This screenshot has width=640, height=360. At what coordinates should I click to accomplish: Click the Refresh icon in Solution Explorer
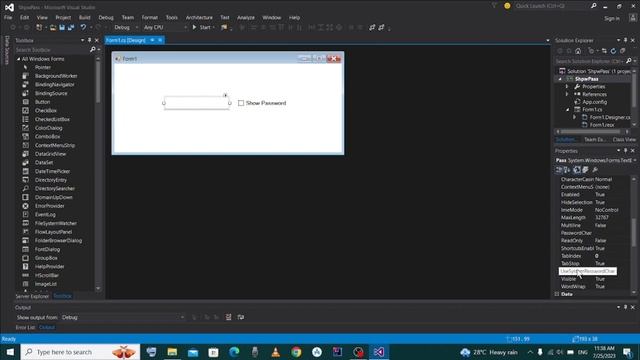(x=613, y=51)
